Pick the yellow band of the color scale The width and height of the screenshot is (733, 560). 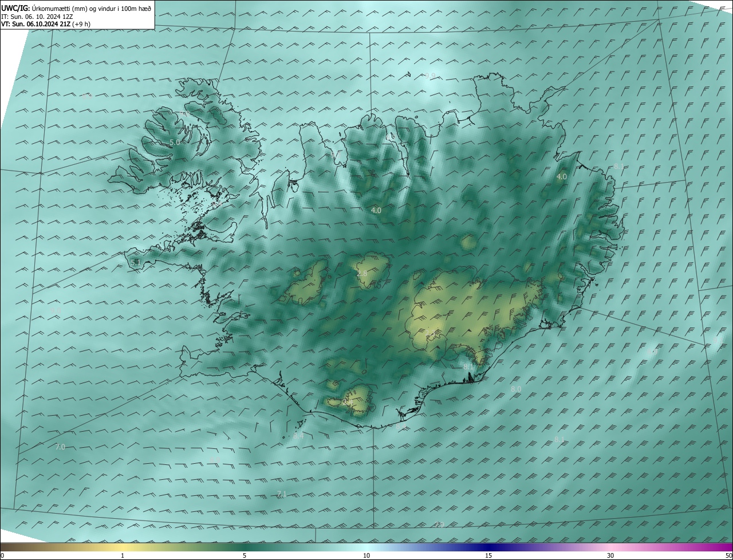click(123, 547)
